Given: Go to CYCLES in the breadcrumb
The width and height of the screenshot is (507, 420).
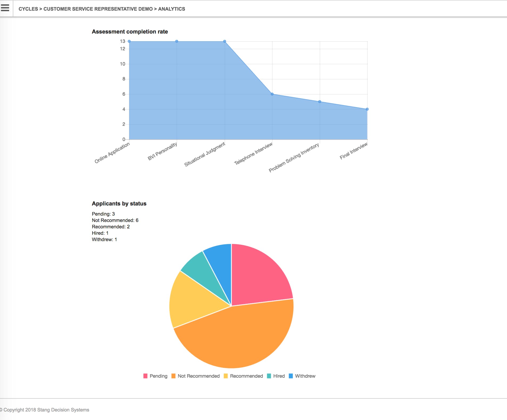Looking at the screenshot, I should click(28, 9).
